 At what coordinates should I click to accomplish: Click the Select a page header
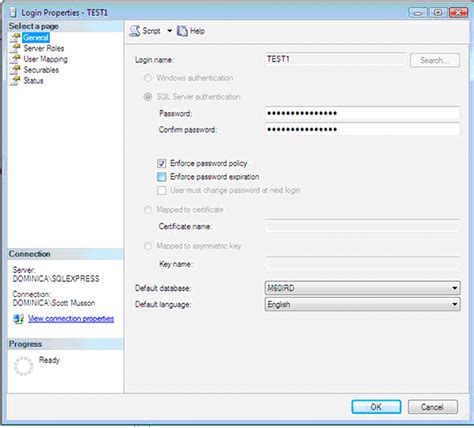pos(65,26)
